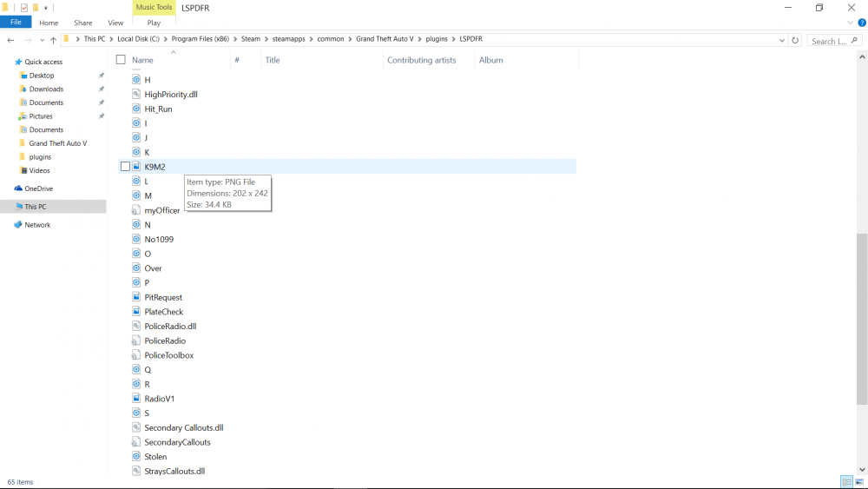Sort by Contributing artists column header
The width and height of the screenshot is (868, 489).
pos(421,60)
